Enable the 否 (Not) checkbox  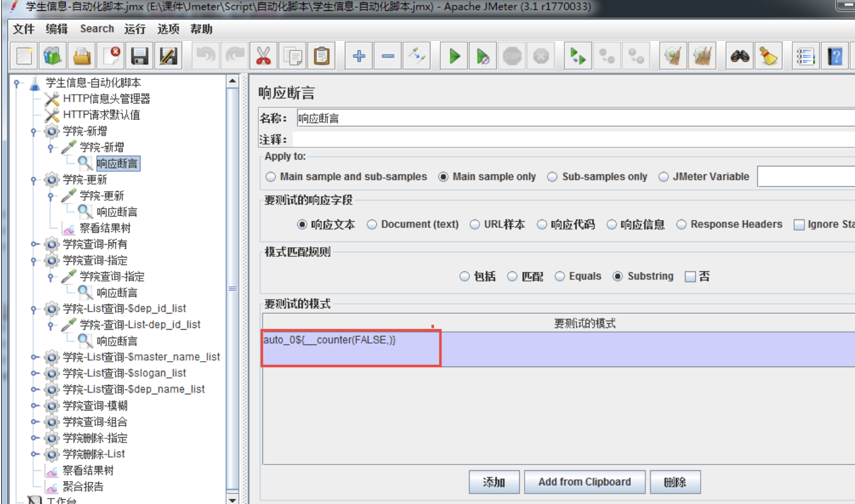pos(690,277)
